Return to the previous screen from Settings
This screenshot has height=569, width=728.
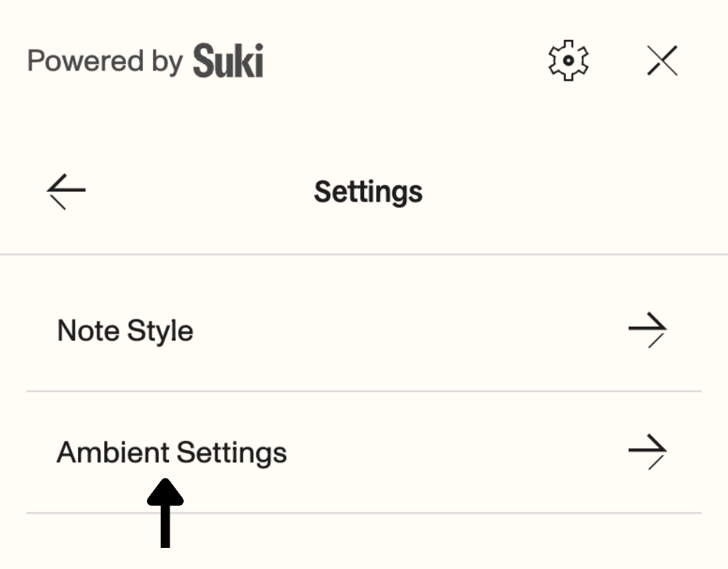66,192
